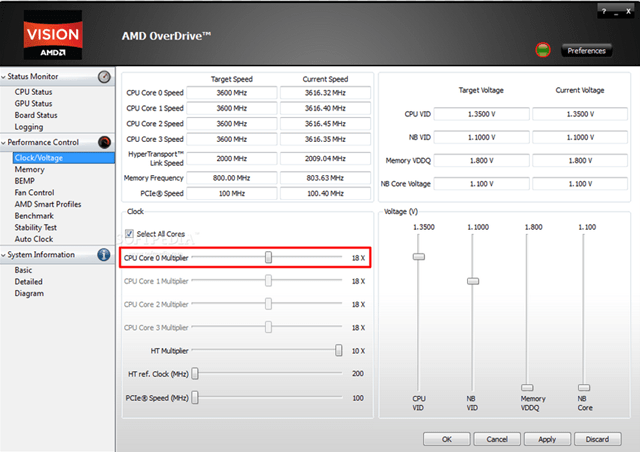Viewport: 640px width, 452px height.
Task: Open the Preferences dialog
Action: coord(586,51)
